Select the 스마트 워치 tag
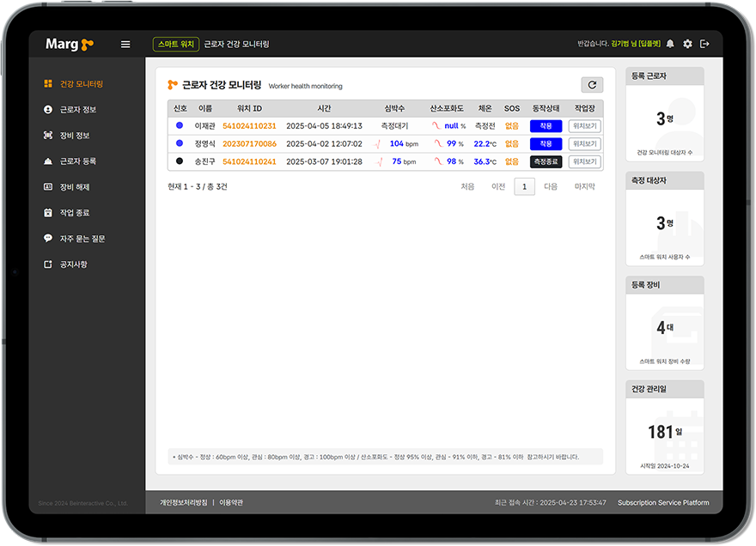This screenshot has height=546, width=756. (x=176, y=45)
